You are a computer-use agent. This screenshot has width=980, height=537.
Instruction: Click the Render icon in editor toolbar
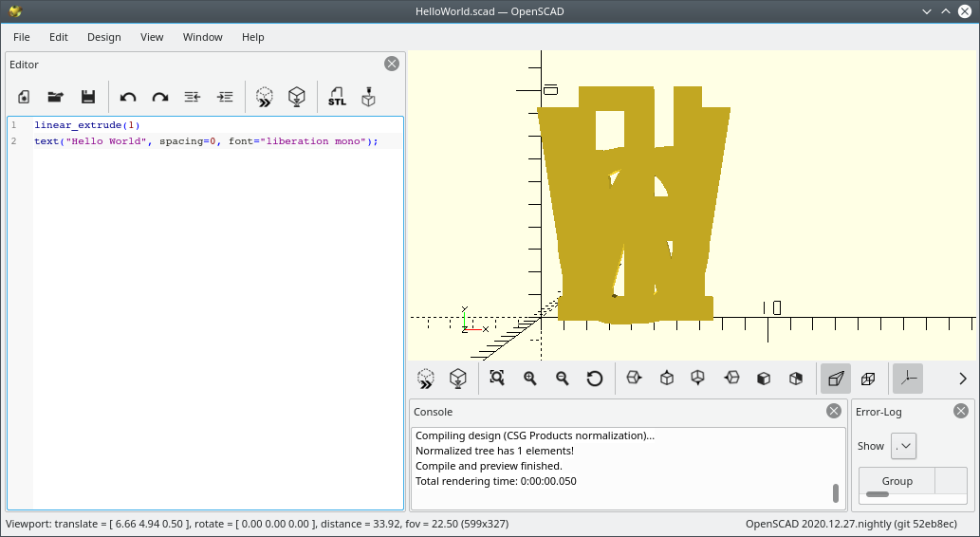click(297, 97)
